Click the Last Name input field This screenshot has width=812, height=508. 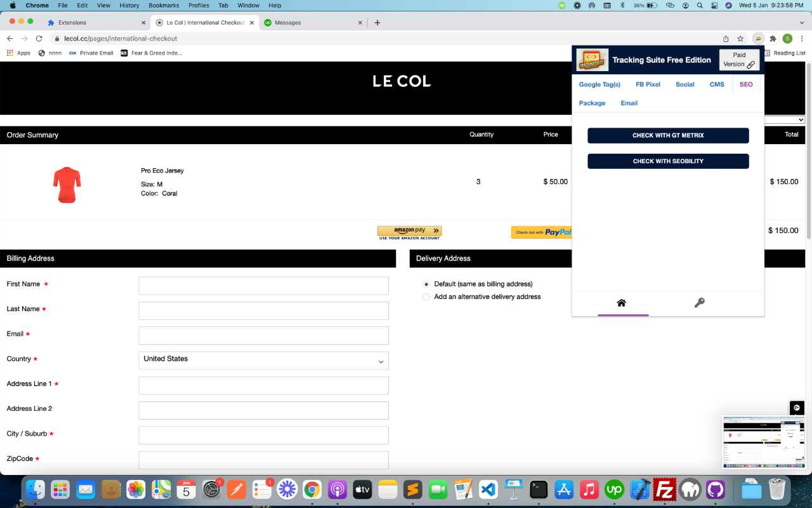pos(263,311)
